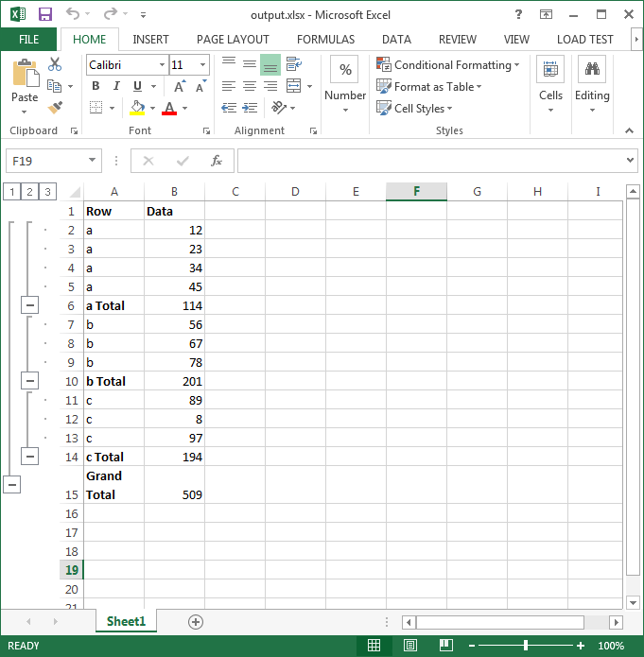Click the Wrap Text icon
This screenshot has height=657, width=644.
[x=294, y=64]
